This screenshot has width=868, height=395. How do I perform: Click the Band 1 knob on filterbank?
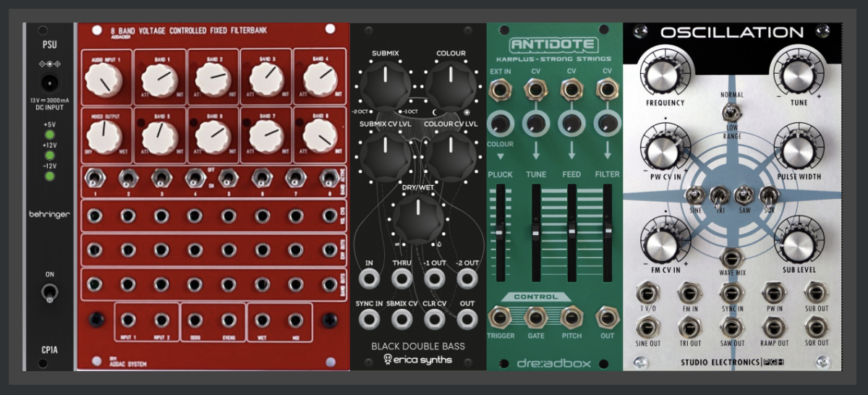pos(159,79)
